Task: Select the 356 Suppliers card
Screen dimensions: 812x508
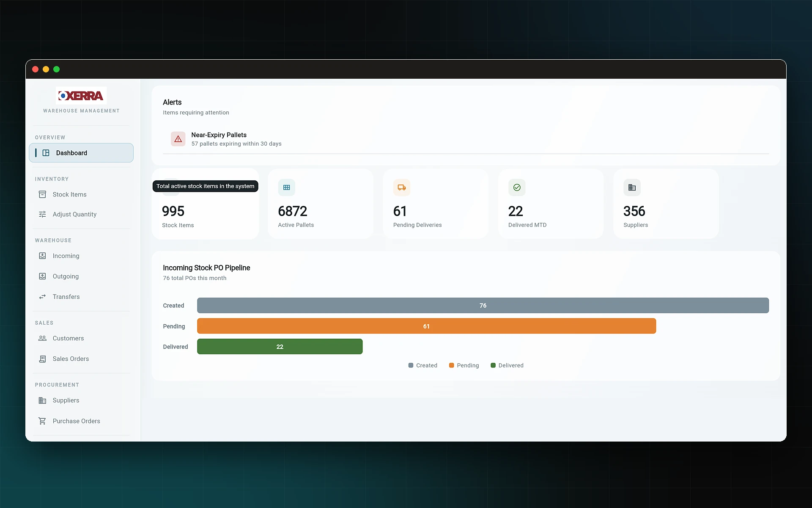Action: (666, 204)
